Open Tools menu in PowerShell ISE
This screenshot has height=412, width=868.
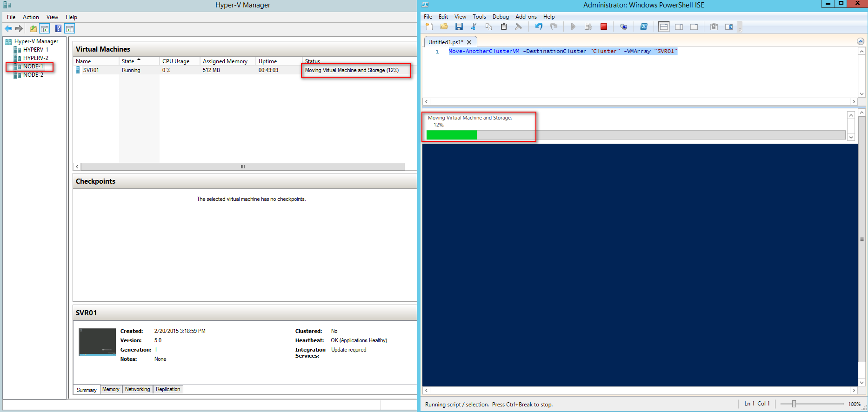tap(479, 17)
